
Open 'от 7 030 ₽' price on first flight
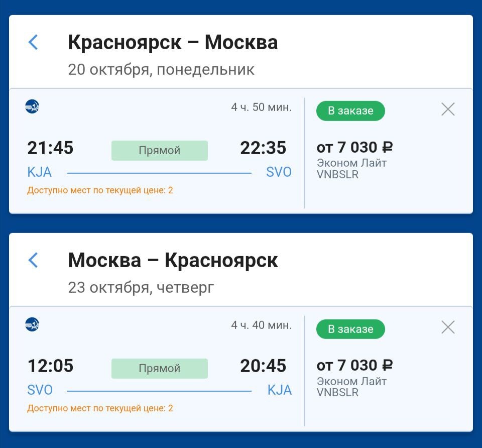click(x=354, y=148)
